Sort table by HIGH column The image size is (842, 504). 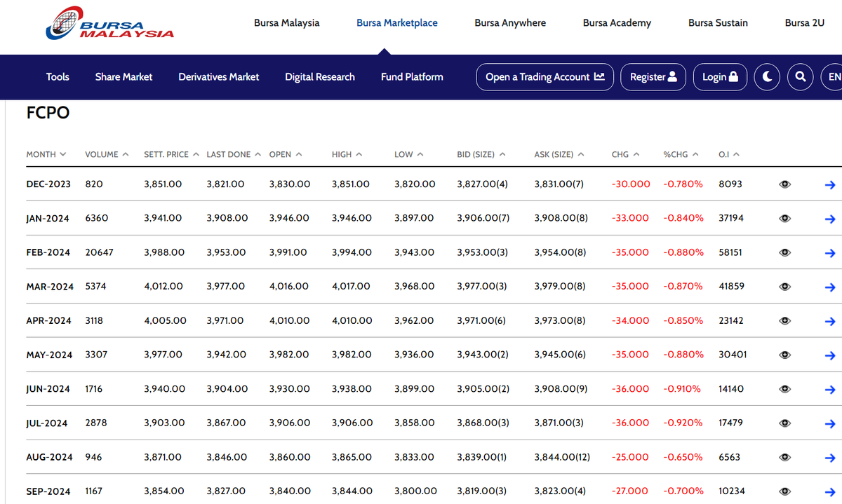[x=347, y=154]
